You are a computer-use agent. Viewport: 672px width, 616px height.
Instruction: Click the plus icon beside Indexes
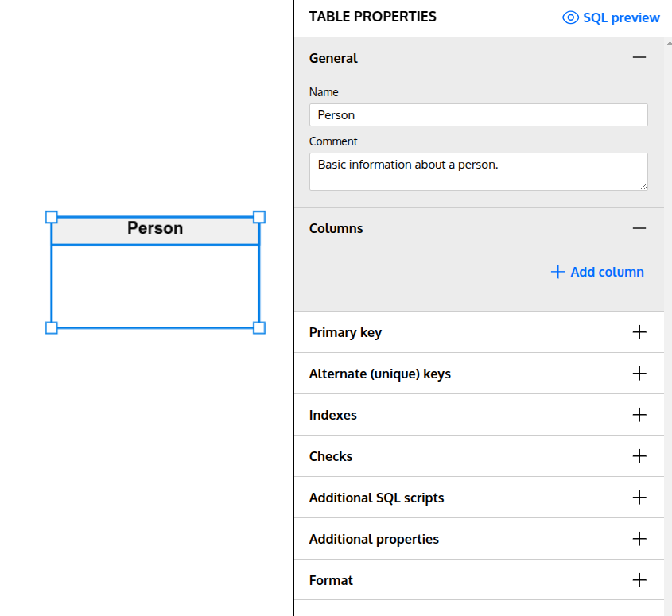click(639, 415)
